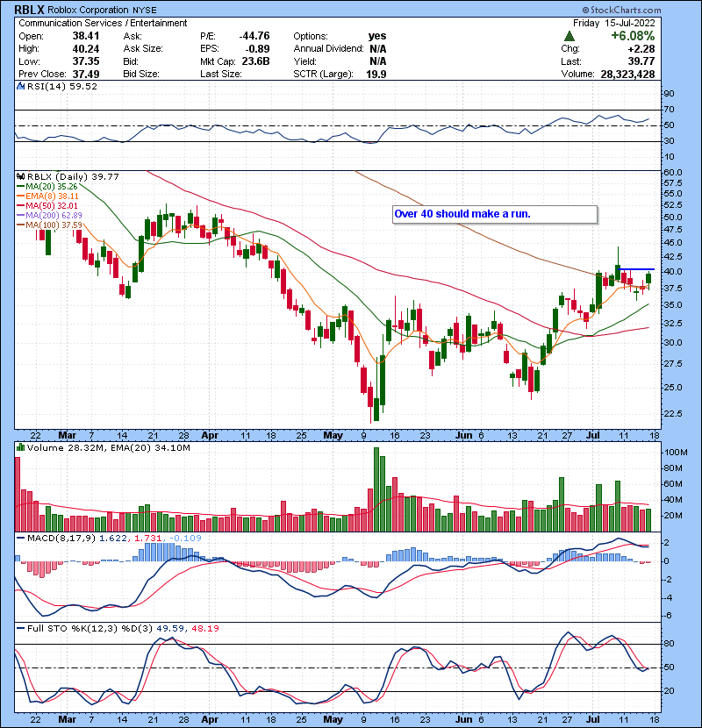
Task: Select the MA(50) 32.01 legend entry
Action: 52,206
